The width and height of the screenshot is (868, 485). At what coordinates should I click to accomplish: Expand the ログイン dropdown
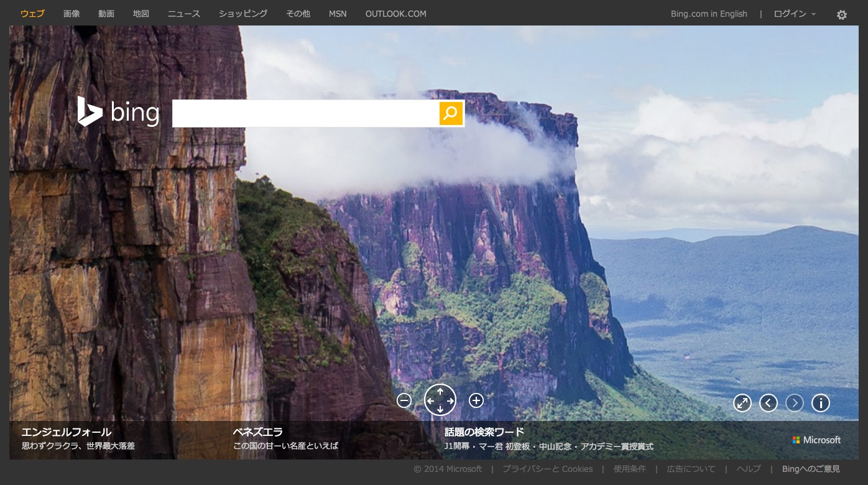coord(795,14)
